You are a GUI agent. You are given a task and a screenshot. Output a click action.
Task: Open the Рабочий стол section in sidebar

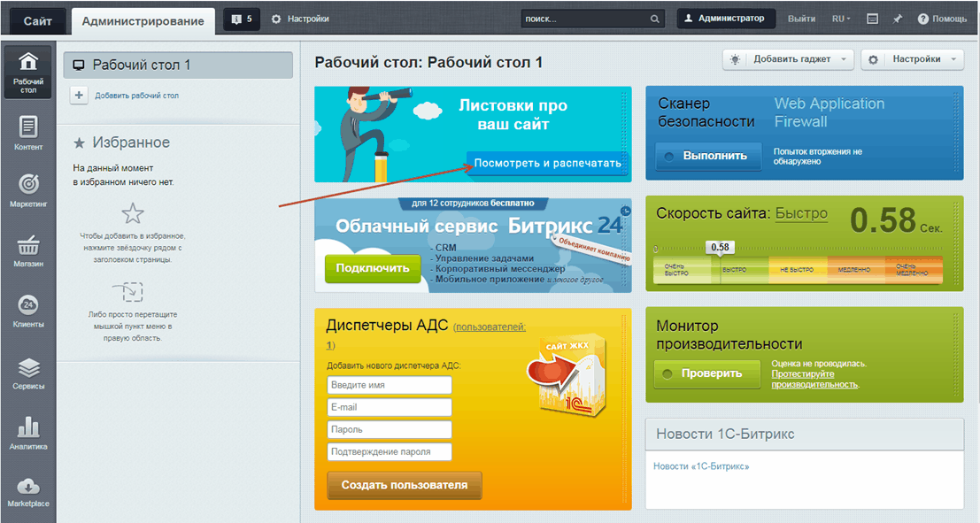28,71
